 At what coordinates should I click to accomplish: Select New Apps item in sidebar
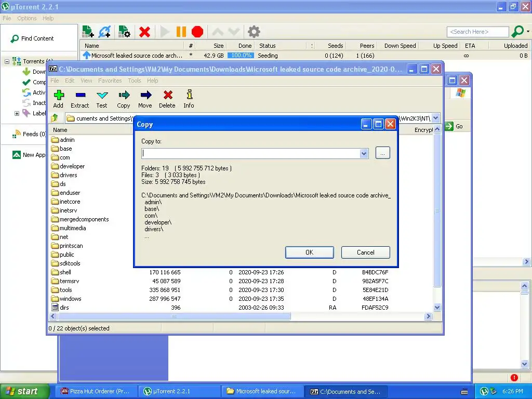[x=29, y=155]
